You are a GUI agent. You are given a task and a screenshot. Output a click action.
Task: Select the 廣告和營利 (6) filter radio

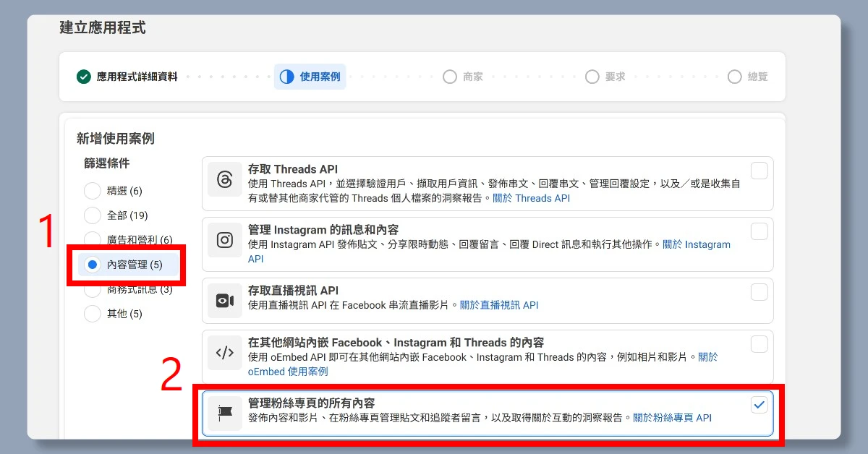click(93, 239)
